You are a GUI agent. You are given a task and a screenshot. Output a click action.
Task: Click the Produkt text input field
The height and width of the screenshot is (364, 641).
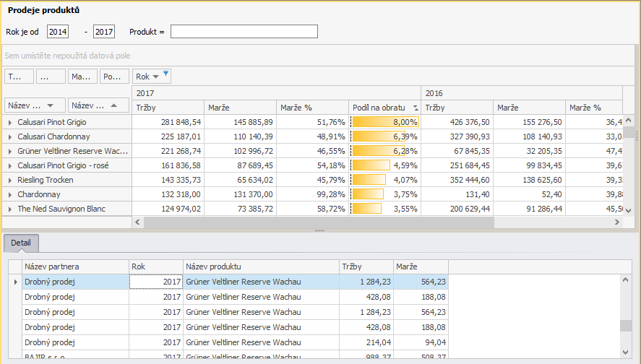[x=244, y=31]
